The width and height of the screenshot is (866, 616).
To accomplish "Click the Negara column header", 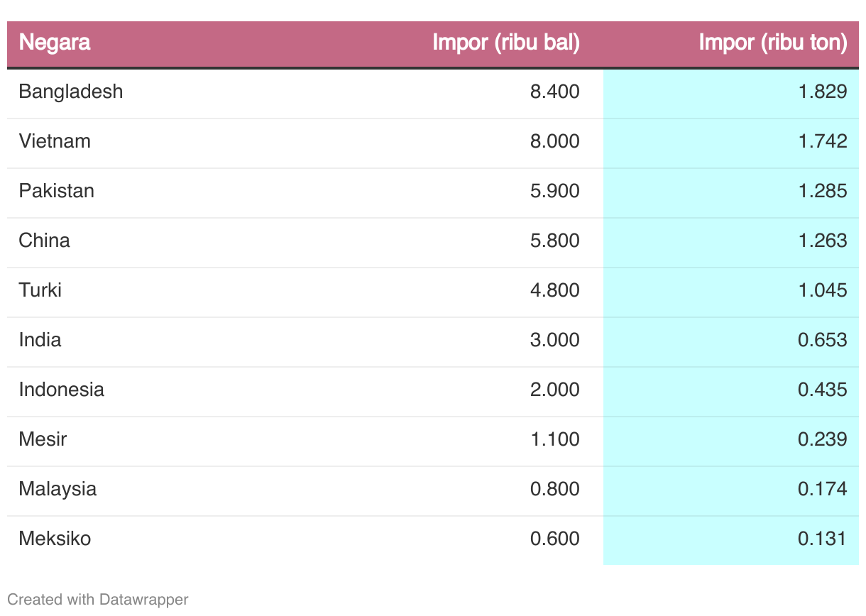I will pyautogui.click(x=55, y=43).
